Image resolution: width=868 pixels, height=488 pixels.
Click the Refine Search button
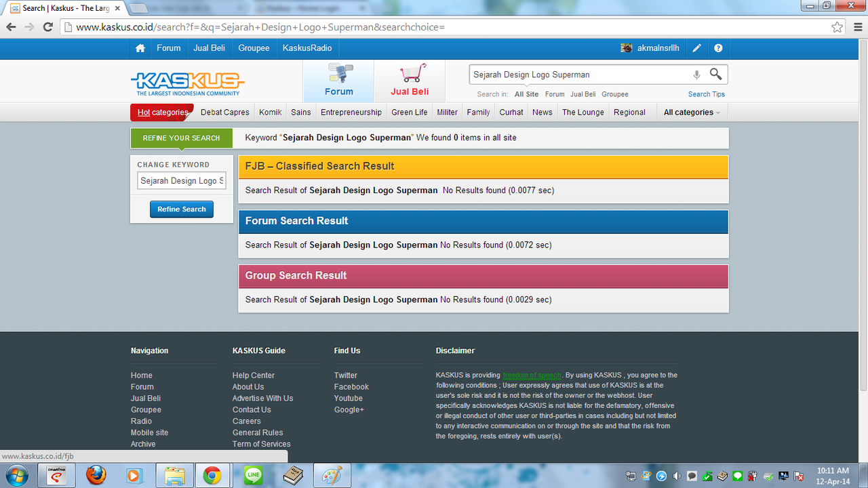(x=182, y=209)
